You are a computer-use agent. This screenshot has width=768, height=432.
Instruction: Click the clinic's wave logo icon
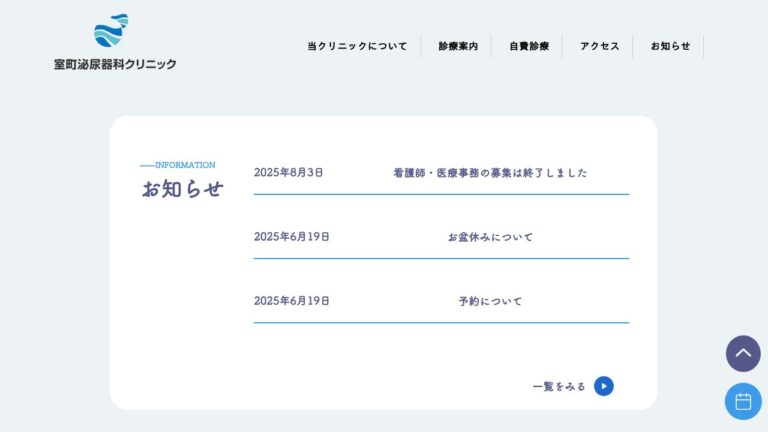[x=112, y=32]
